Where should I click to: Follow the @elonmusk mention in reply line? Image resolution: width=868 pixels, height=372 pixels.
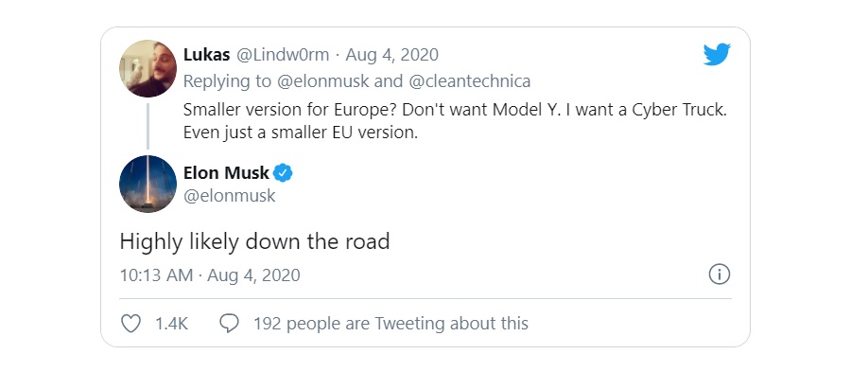pyautogui.click(x=322, y=81)
